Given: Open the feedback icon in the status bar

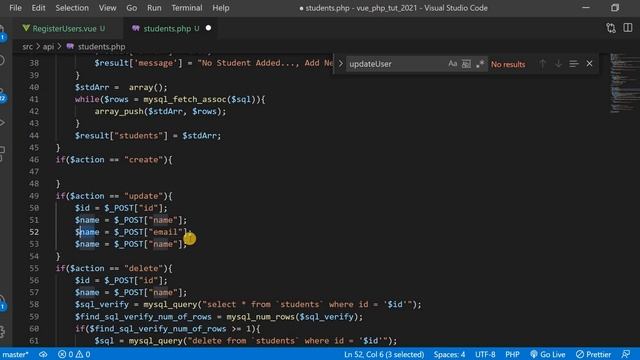Looking at the screenshot, I should (x=626, y=354).
